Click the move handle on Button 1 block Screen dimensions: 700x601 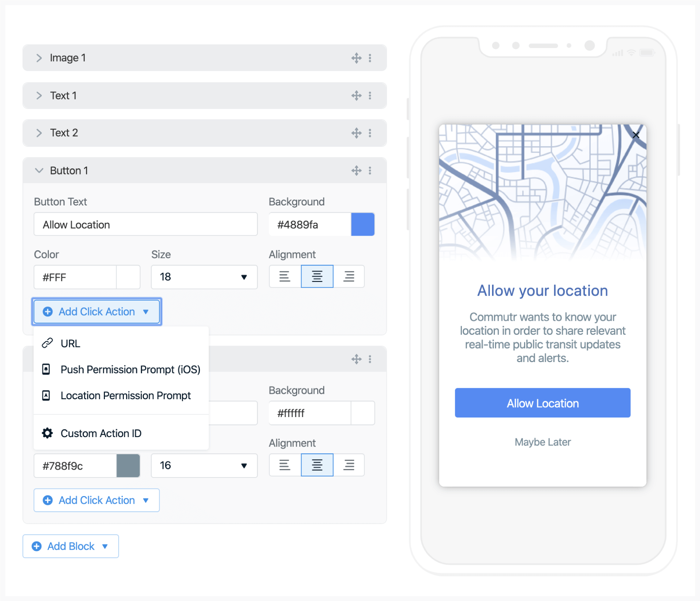(356, 170)
